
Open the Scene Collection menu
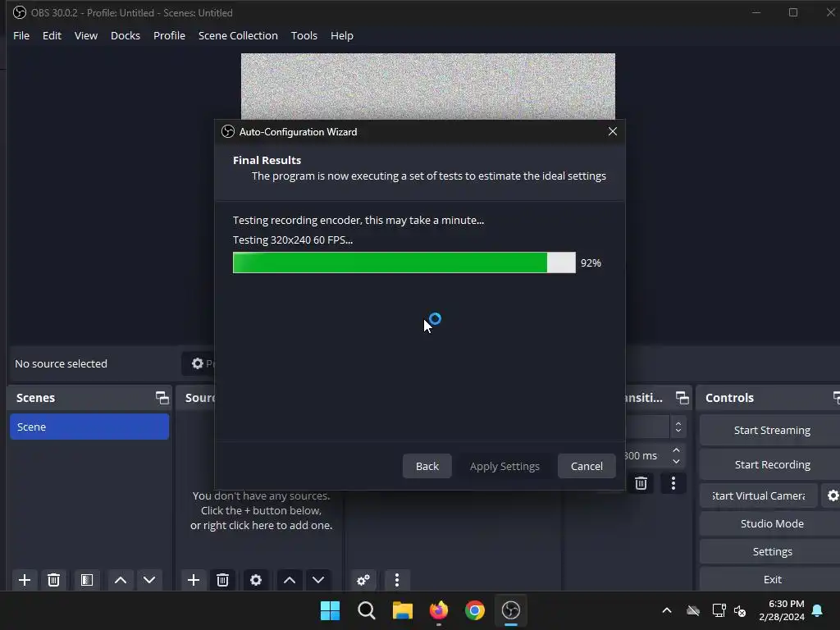tap(239, 36)
